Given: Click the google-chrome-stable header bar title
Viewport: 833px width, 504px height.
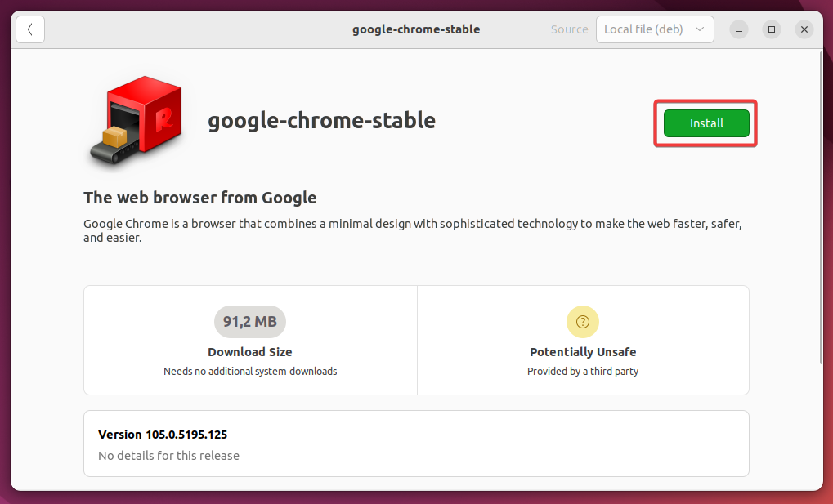Looking at the screenshot, I should (416, 29).
